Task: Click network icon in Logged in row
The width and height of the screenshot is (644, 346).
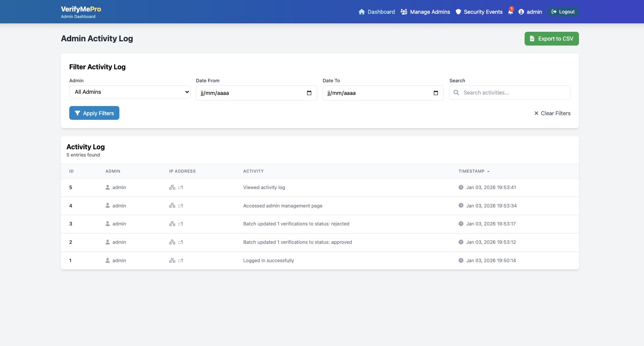Action: 172,261
